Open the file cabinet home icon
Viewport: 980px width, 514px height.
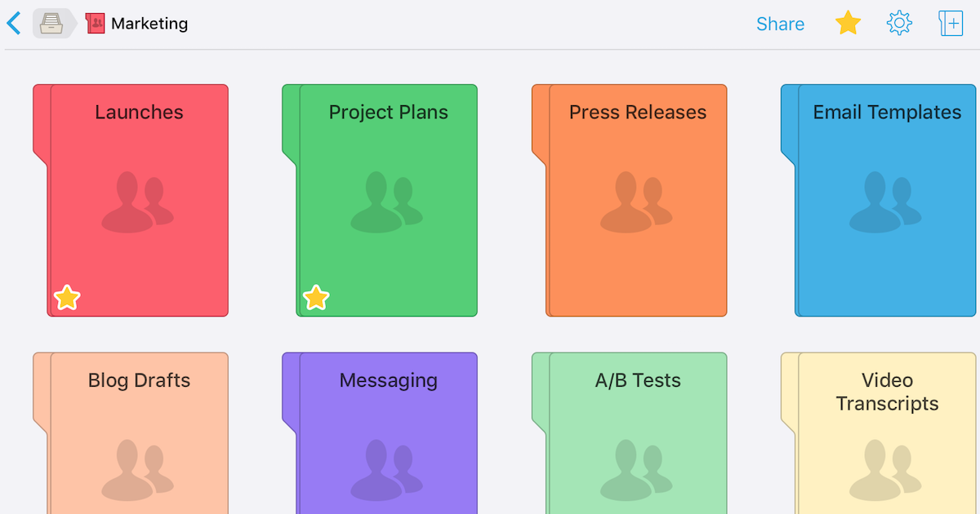pos(52,24)
